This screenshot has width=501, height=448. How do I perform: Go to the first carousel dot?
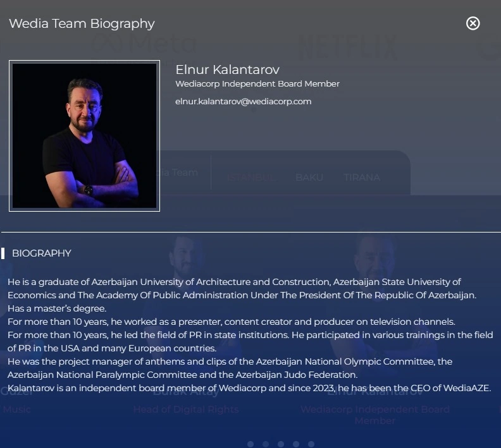tap(250, 444)
